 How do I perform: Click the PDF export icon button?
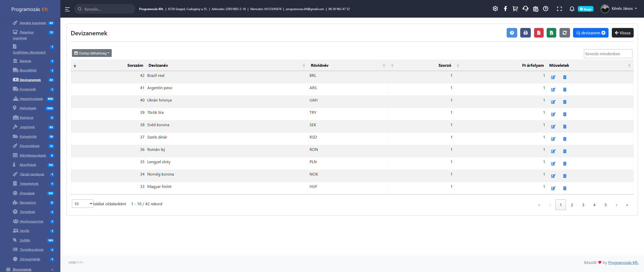pos(539,33)
